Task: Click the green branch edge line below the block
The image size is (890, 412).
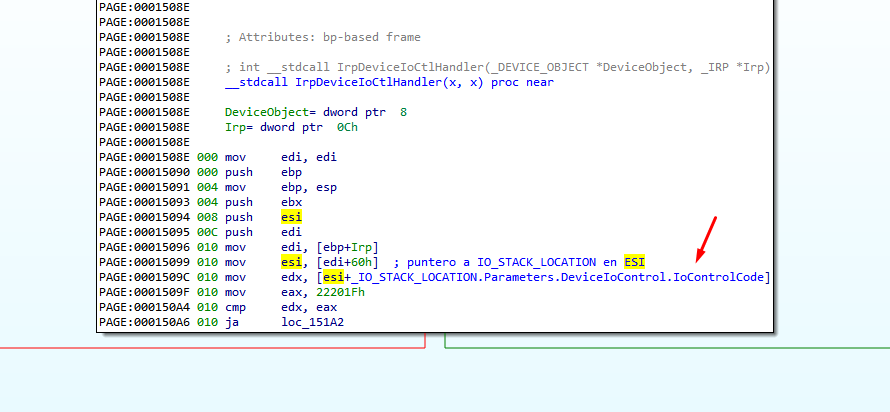Action: coord(660,348)
